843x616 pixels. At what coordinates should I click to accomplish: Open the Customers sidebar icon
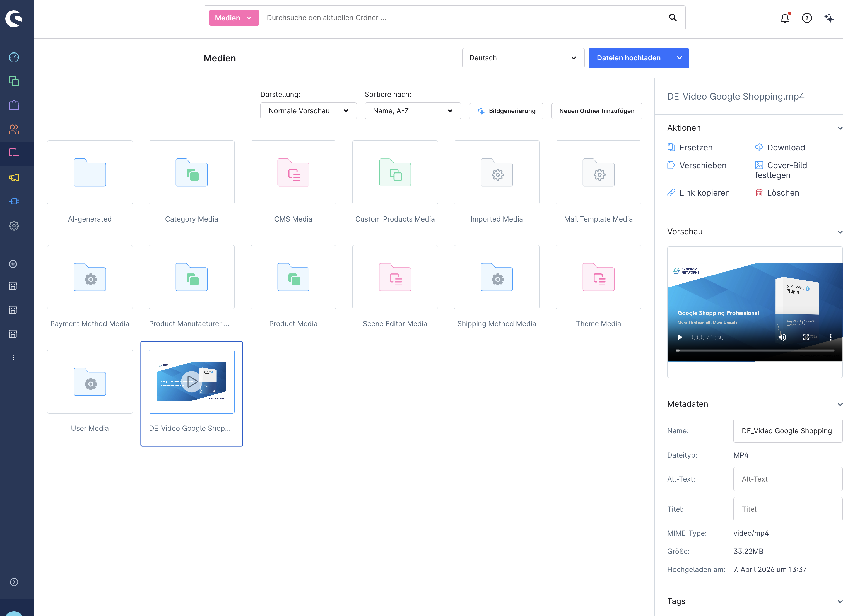(14, 129)
